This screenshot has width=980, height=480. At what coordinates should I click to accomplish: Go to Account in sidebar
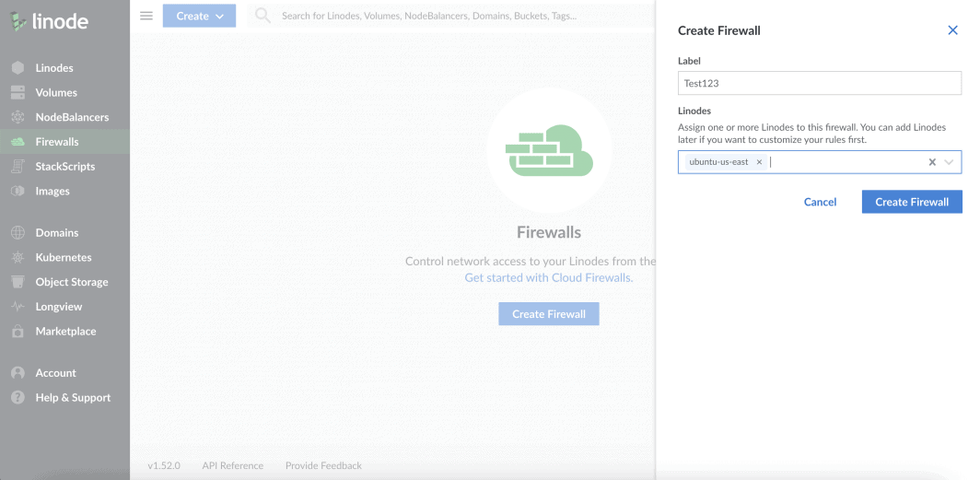pyautogui.click(x=55, y=373)
